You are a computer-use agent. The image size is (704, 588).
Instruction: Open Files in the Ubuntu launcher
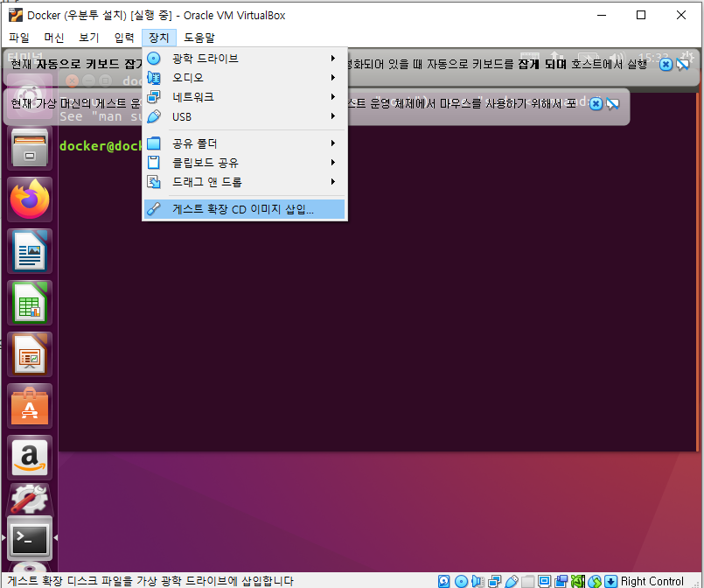(x=30, y=148)
